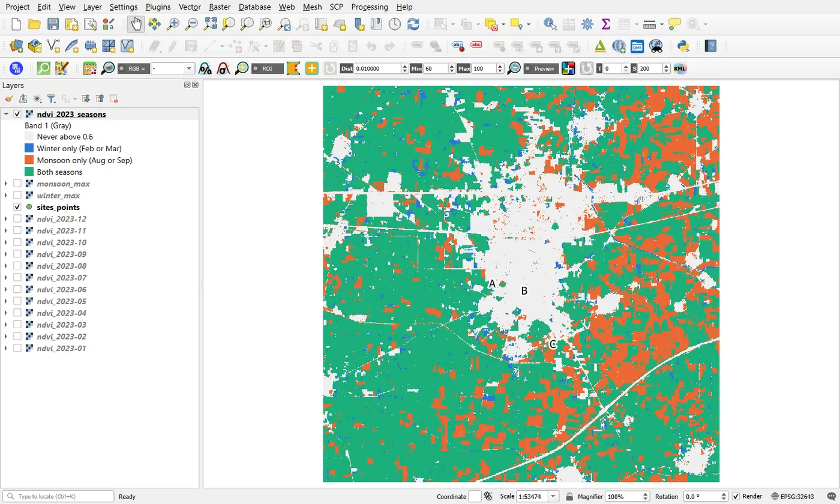Click the Zoom Full extent icon
Image resolution: width=840 pixels, height=504 pixels.
point(210,24)
